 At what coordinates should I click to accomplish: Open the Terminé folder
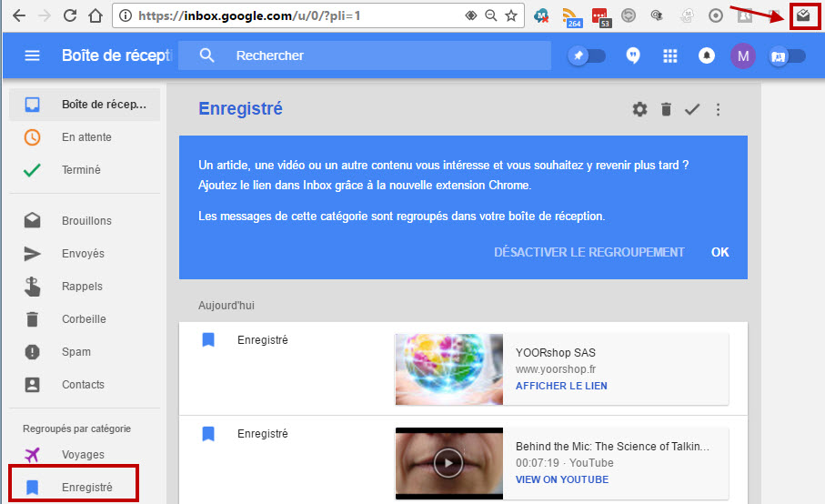click(85, 170)
